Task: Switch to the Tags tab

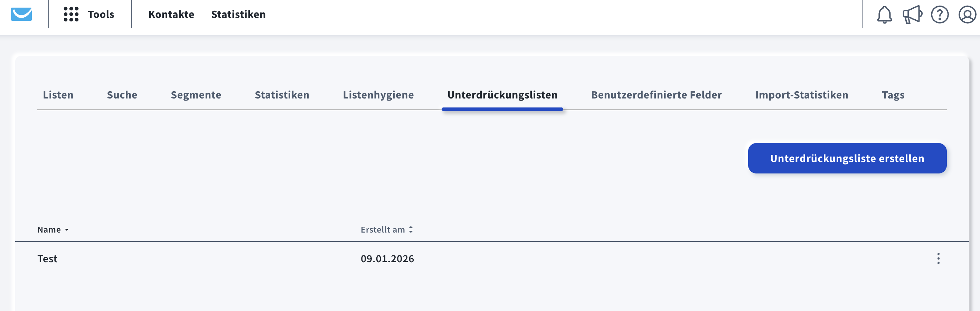Action: click(x=893, y=95)
